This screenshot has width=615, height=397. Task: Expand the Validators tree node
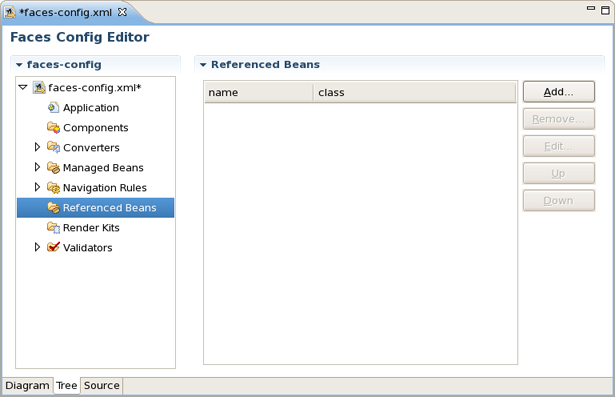click(x=37, y=247)
